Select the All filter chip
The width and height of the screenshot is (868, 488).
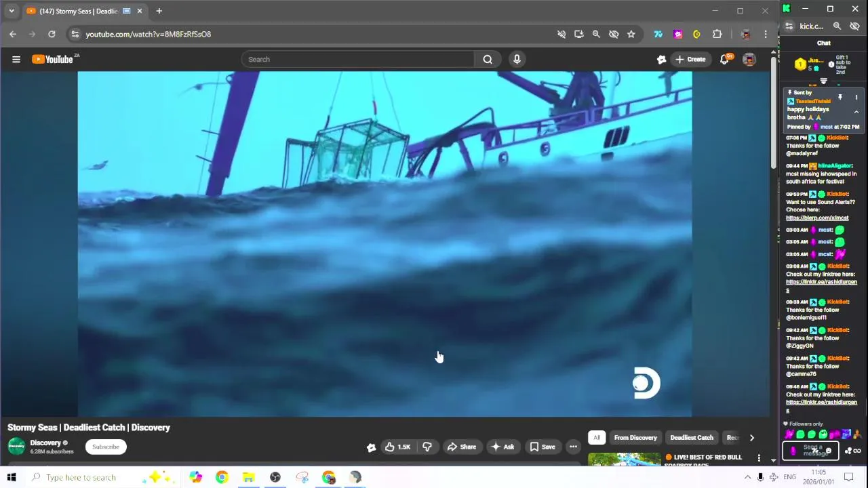tap(597, 438)
